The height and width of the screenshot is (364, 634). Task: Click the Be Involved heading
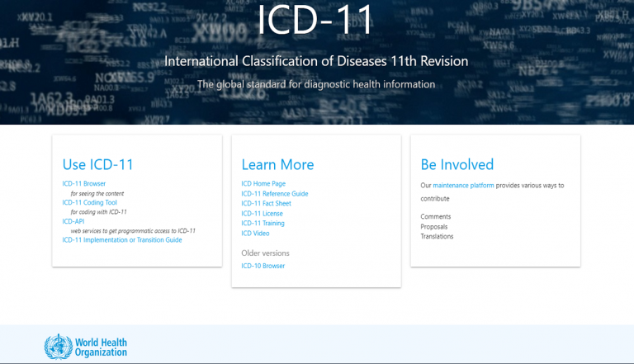point(457,164)
